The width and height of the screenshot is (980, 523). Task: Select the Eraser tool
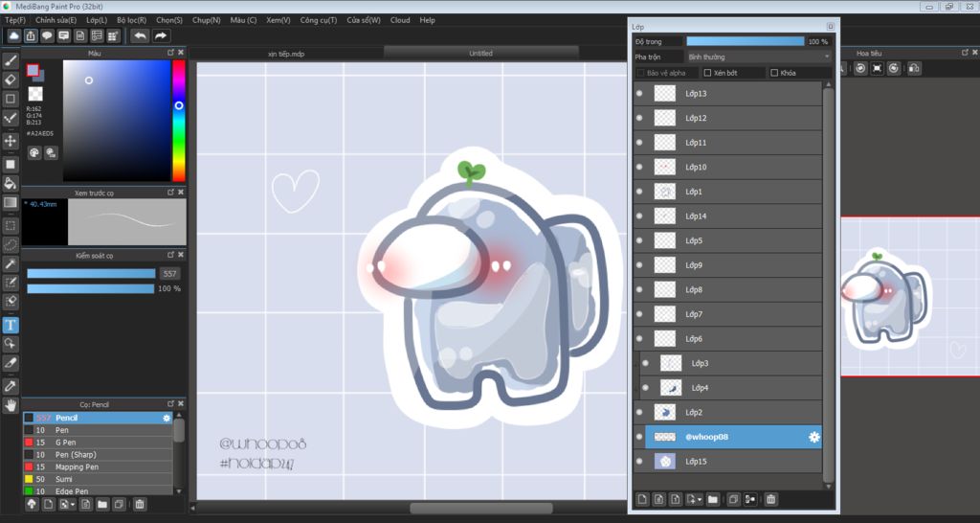click(x=10, y=80)
